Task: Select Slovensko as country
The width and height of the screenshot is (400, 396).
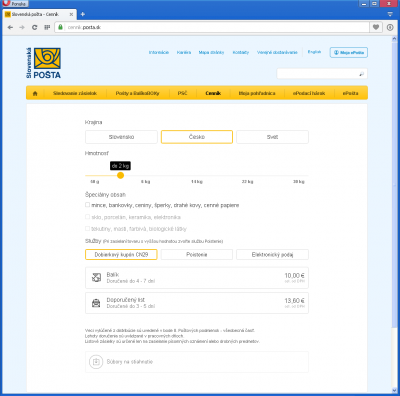Action: 121,137
